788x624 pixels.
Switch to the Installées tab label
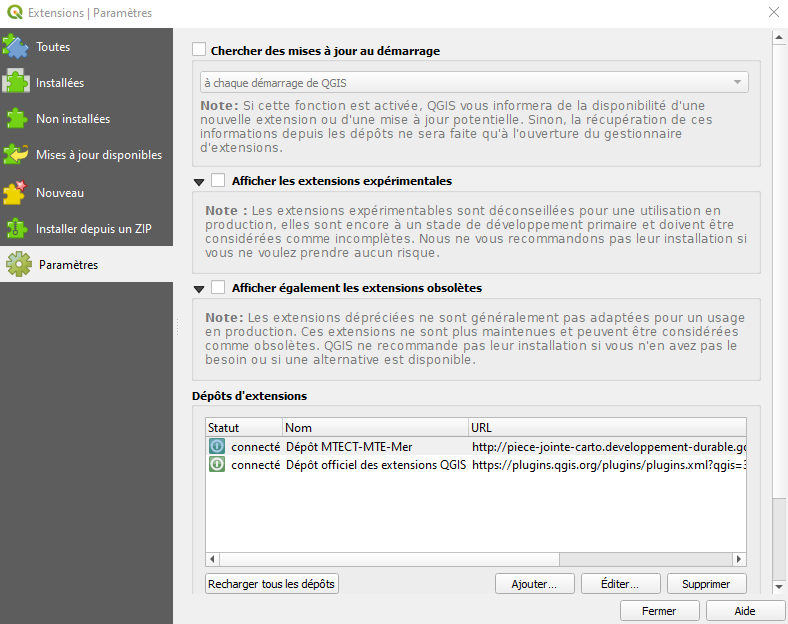60,82
